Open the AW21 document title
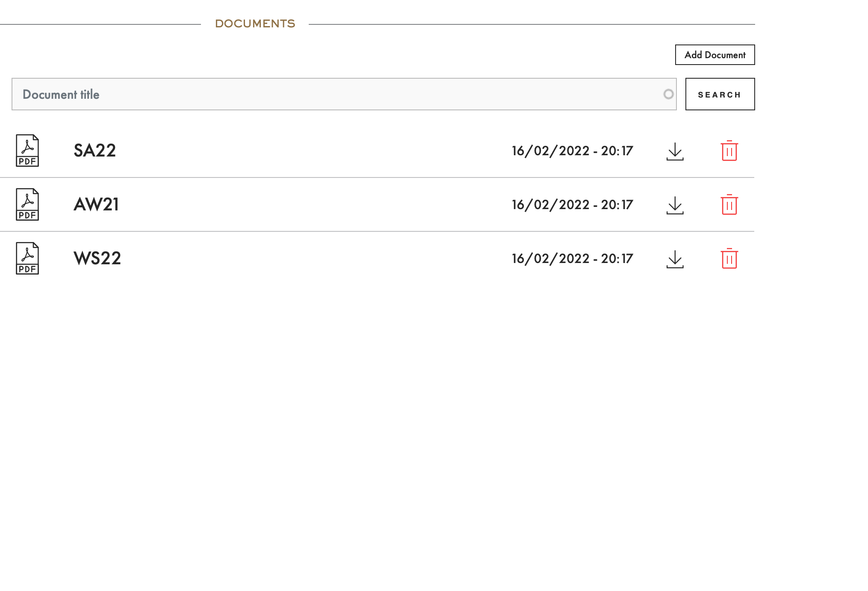Viewport: 868px width, 591px height. (x=96, y=204)
